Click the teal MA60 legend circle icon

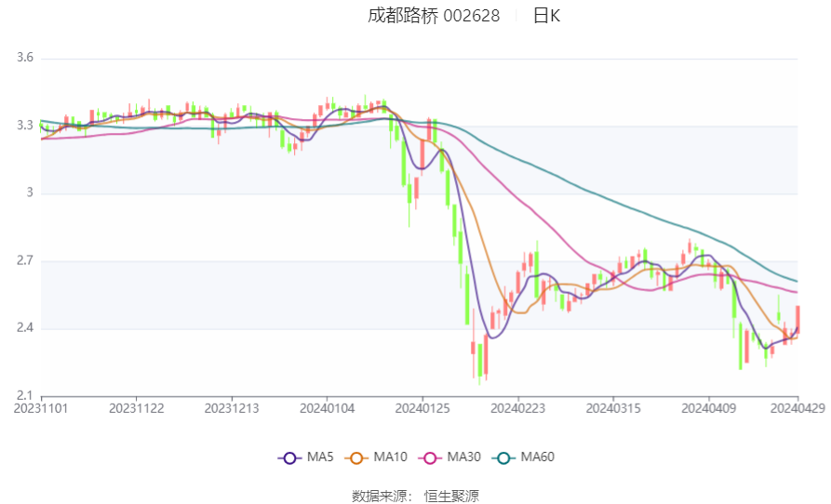tap(503, 458)
